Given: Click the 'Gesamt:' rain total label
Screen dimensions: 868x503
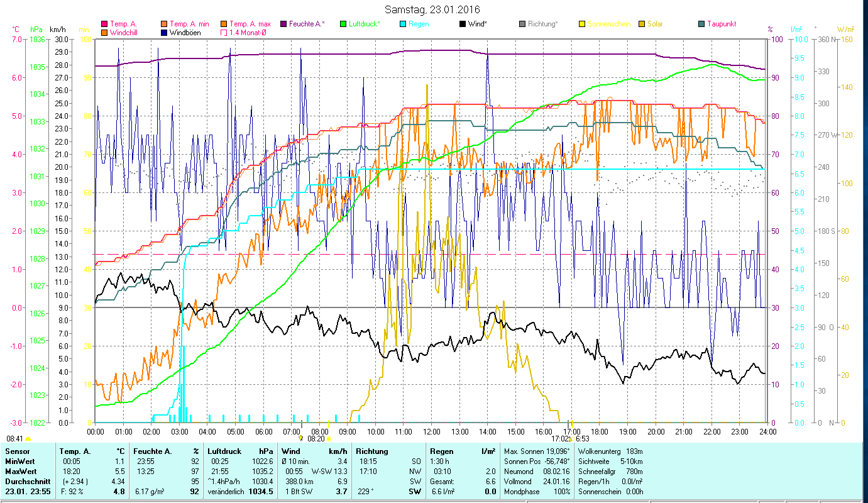Looking at the screenshot, I should tap(441, 481).
